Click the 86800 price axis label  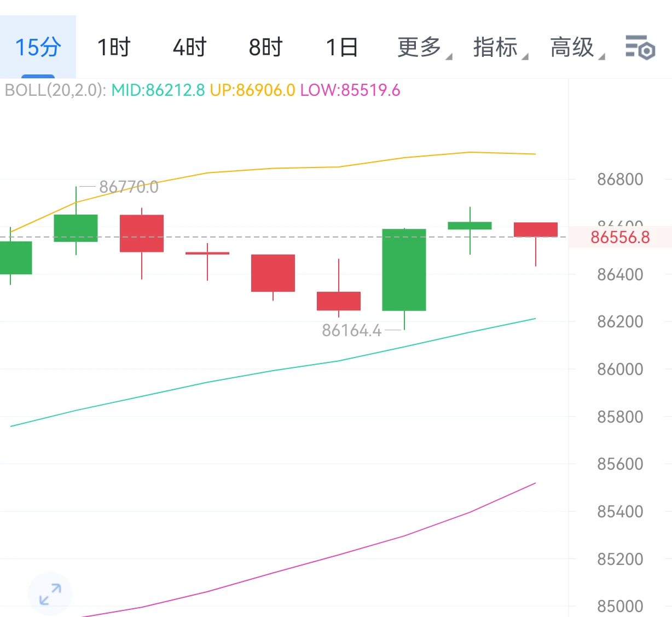620,179
